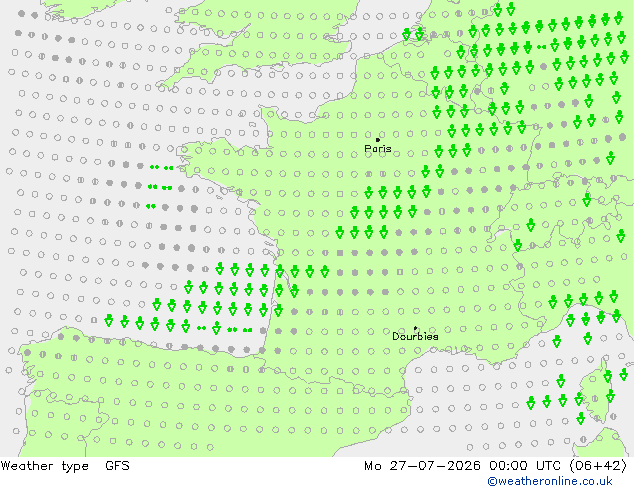Open the weatheronline.co.uk copyright link
Image resolution: width=634 pixels, height=490 pixels.
pyautogui.click(x=550, y=481)
